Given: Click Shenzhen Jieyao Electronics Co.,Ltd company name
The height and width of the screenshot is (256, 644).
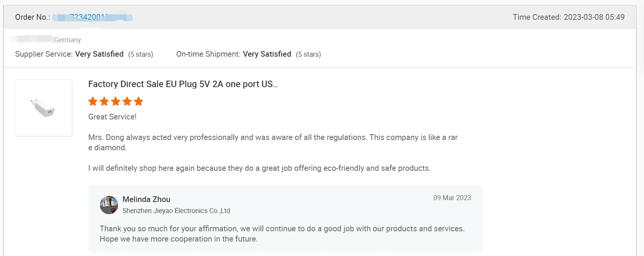Looking at the screenshot, I should click(176, 211).
